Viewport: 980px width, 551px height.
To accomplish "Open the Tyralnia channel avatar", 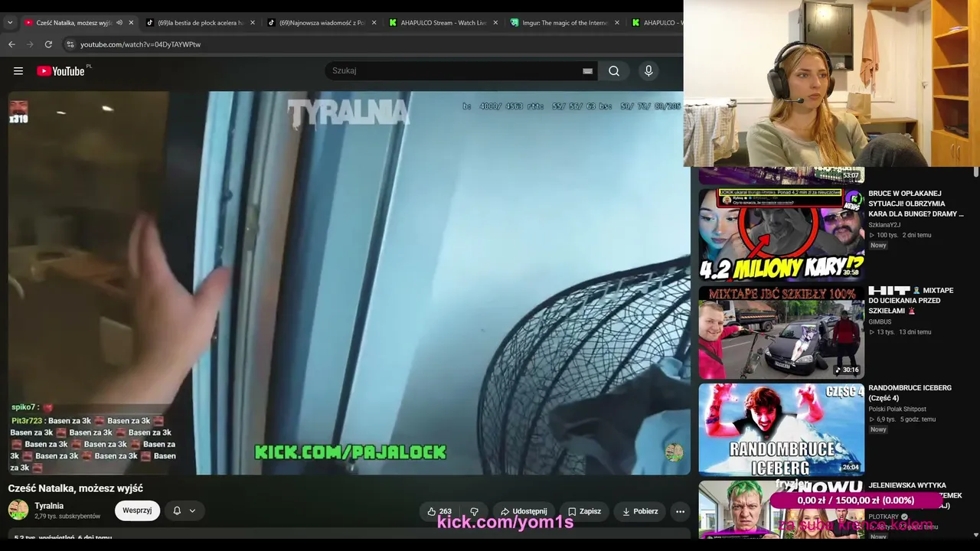I will point(18,510).
